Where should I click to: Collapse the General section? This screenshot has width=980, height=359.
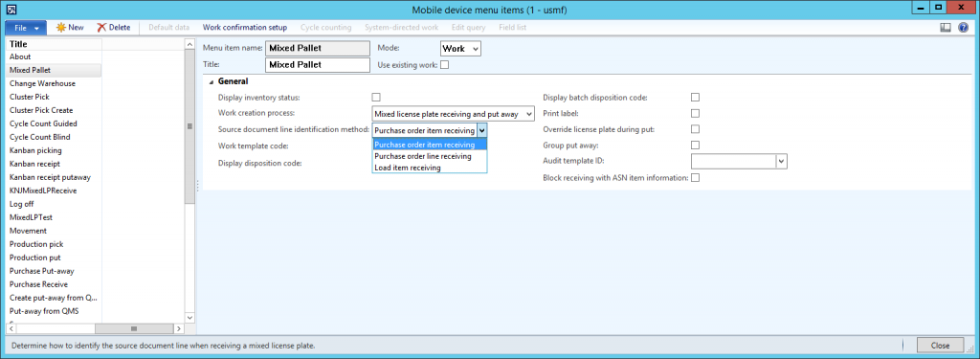[212, 82]
